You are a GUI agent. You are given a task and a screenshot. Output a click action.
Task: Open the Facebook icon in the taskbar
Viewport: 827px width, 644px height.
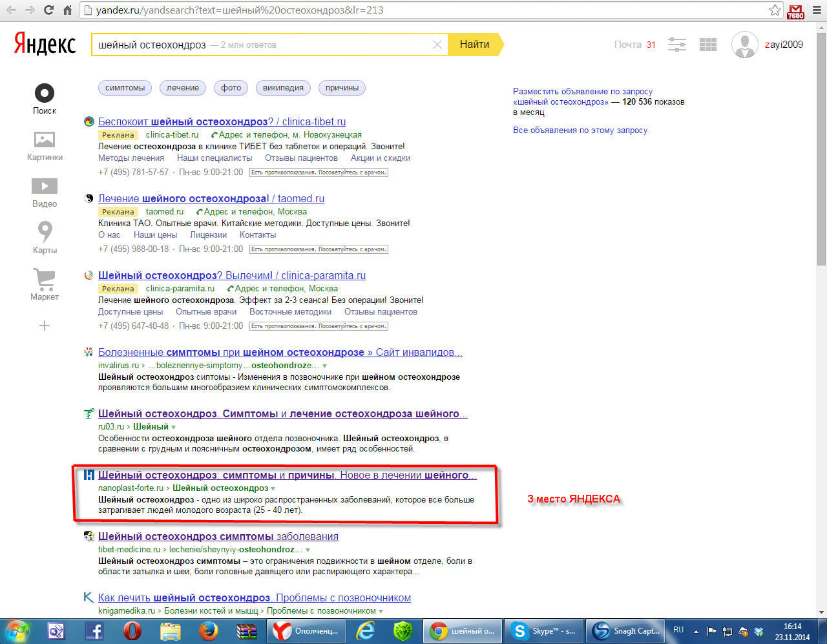[94, 630]
